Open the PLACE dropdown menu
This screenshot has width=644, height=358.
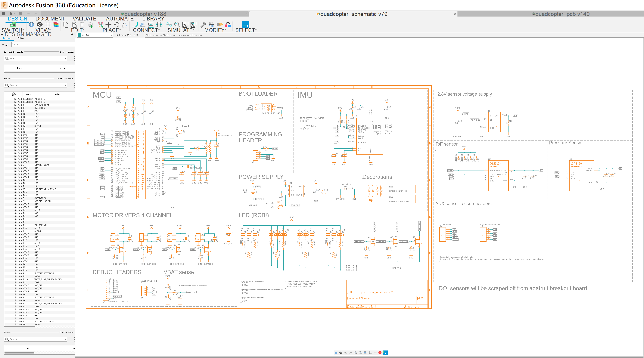111,30
